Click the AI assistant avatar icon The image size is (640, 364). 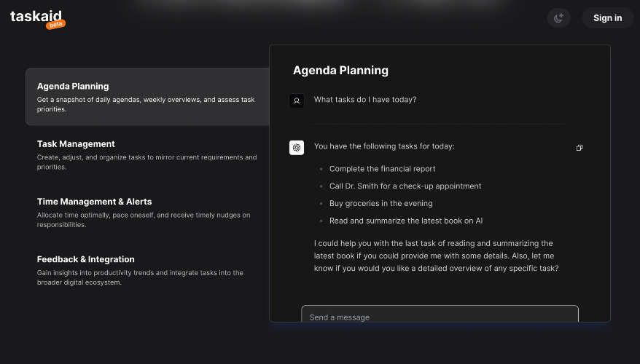297,148
